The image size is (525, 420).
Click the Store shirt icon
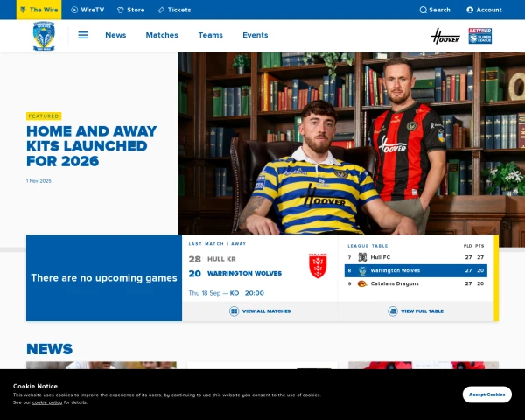tap(121, 10)
